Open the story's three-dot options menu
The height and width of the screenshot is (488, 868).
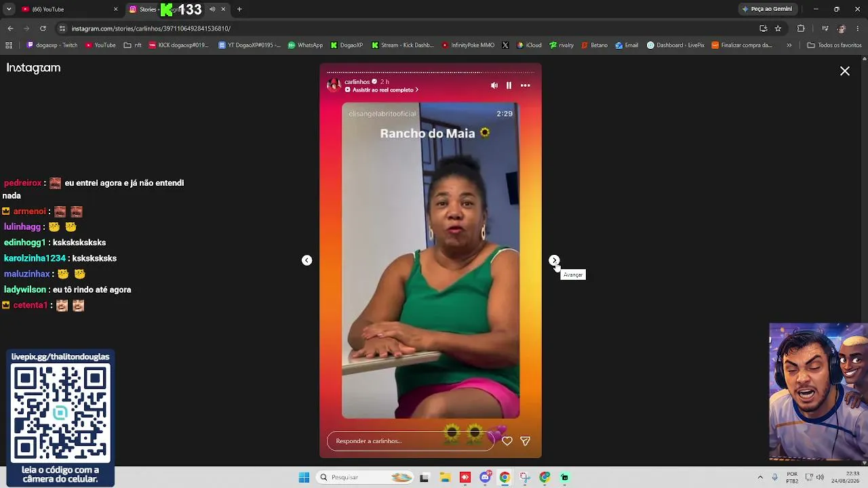point(526,85)
